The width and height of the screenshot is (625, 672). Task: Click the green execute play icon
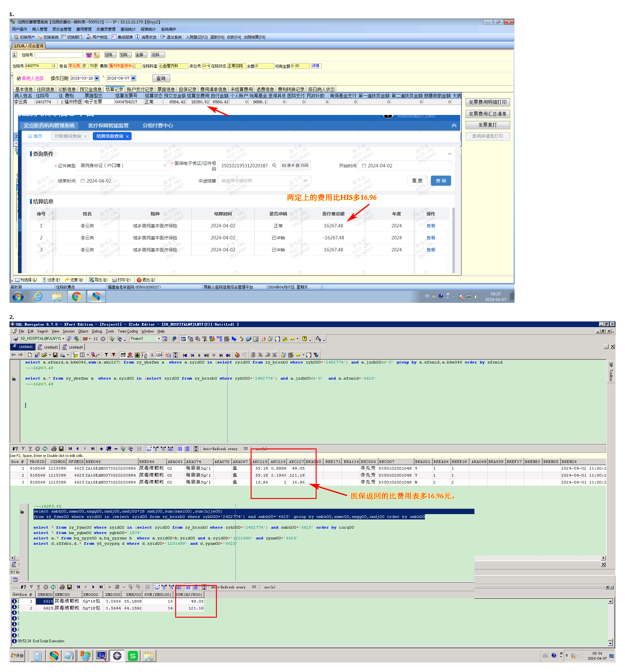coord(199,355)
